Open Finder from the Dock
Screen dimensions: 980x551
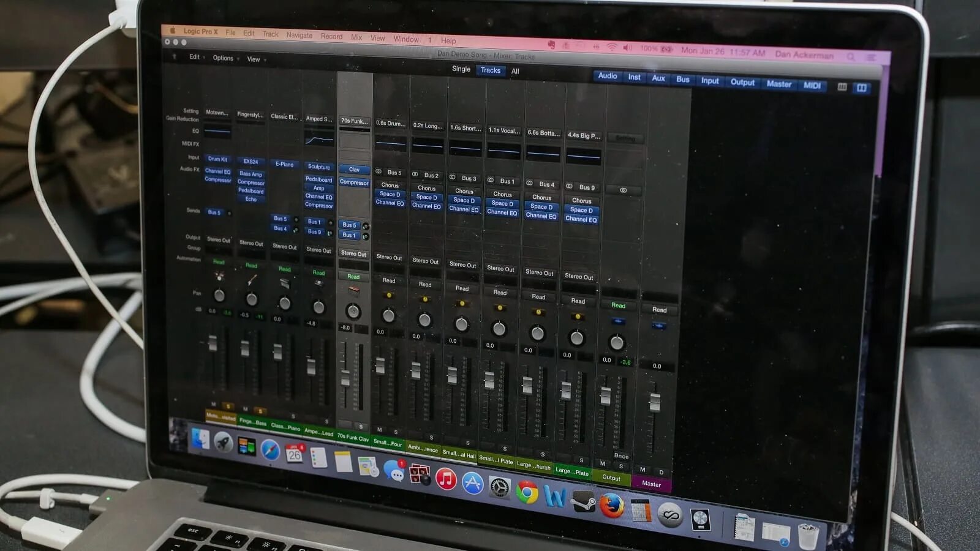click(200, 438)
